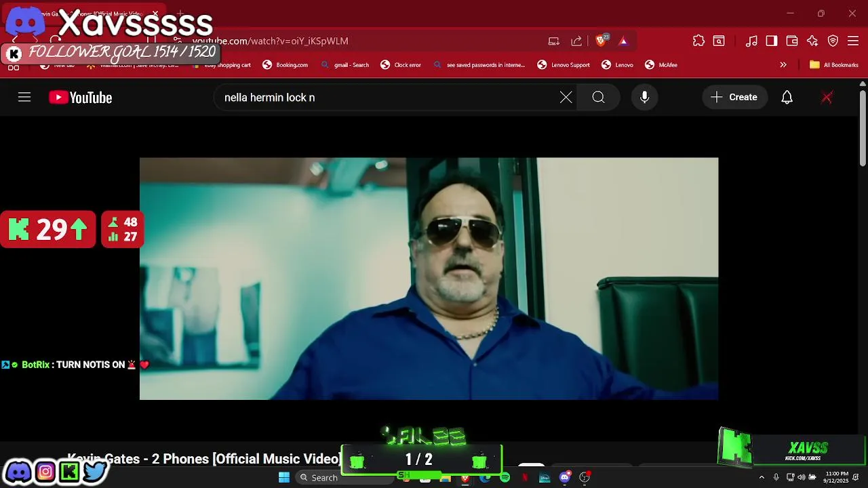Open the Leo AI sparkle icon

click(812, 41)
